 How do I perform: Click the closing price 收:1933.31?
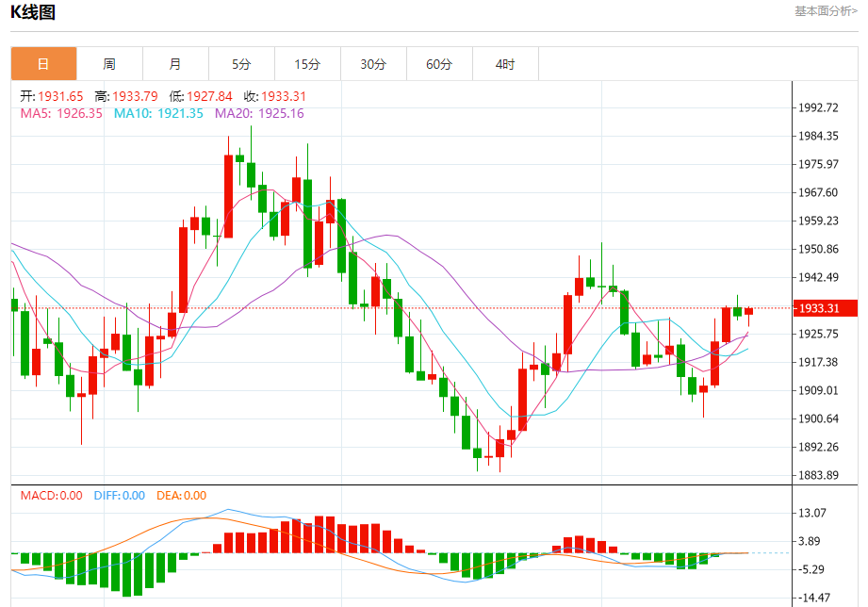275,96
